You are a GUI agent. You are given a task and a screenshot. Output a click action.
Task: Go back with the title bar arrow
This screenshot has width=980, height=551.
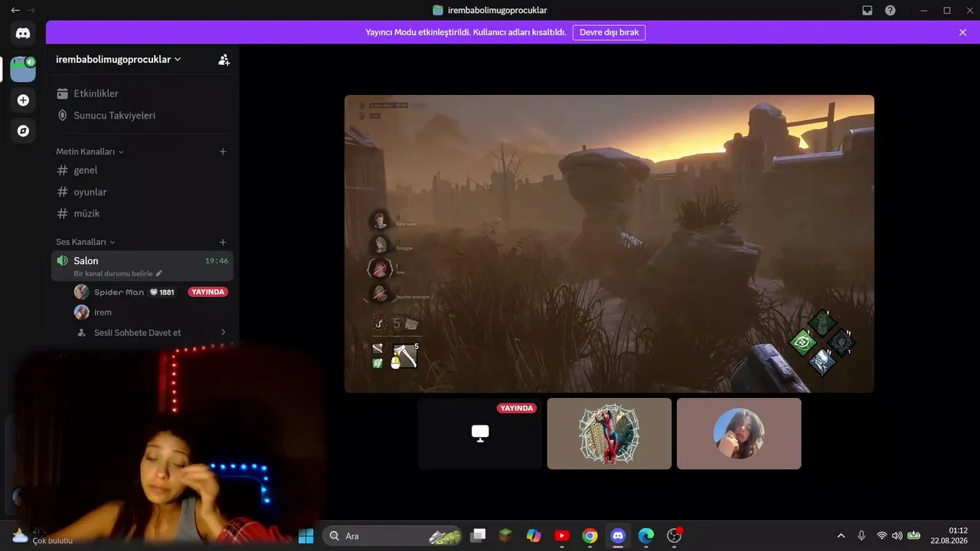[15, 11]
